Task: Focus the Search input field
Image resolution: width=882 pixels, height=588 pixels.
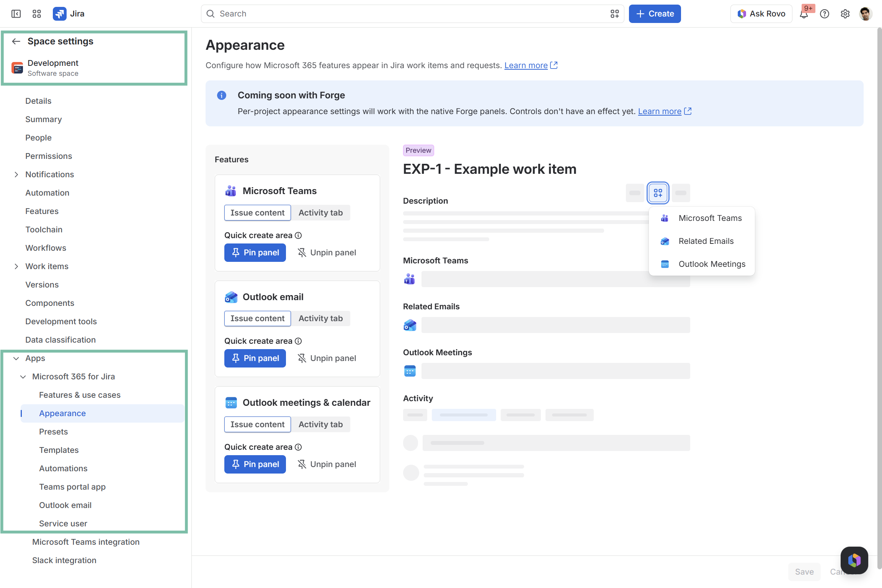Action: [413, 14]
